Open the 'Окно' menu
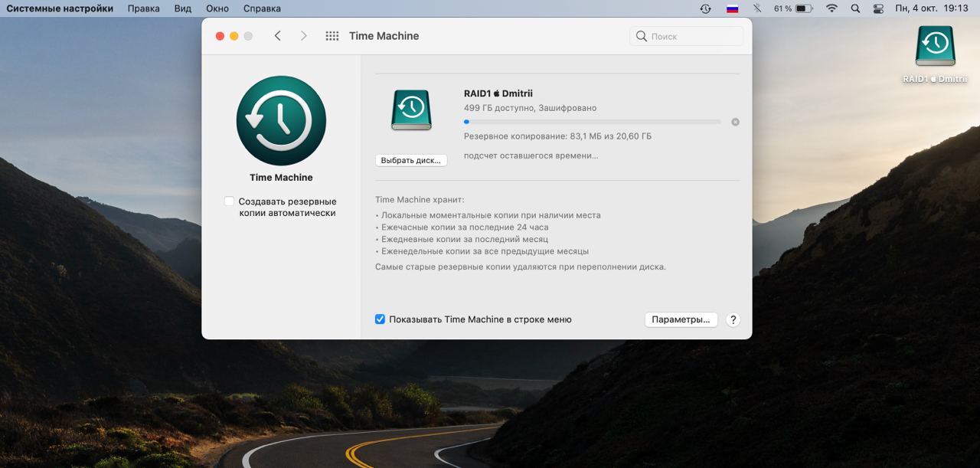980x468 pixels. click(x=217, y=8)
